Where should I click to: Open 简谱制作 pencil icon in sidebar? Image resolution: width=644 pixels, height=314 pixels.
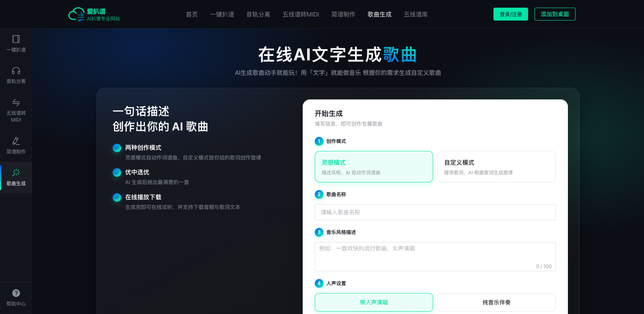coord(16,141)
